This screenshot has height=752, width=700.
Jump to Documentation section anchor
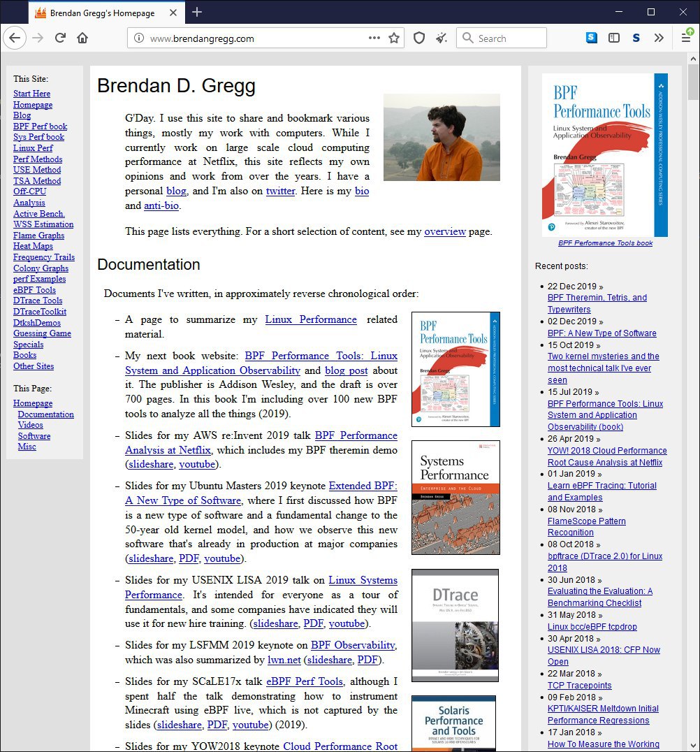[46, 414]
